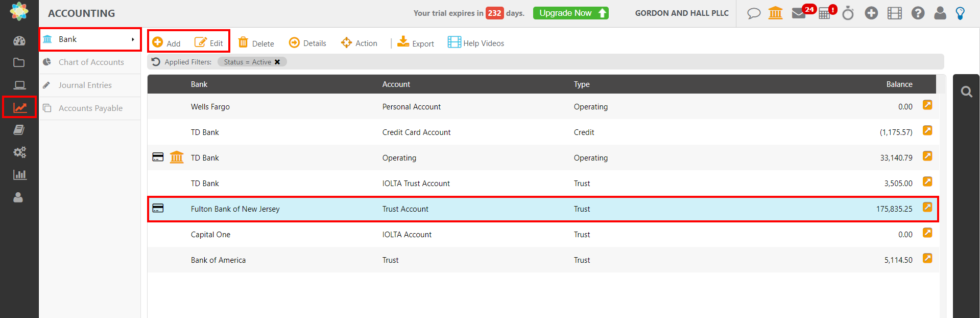Screen dimensions: 980x318
Task: Add a new bank account
Action: pos(166,43)
